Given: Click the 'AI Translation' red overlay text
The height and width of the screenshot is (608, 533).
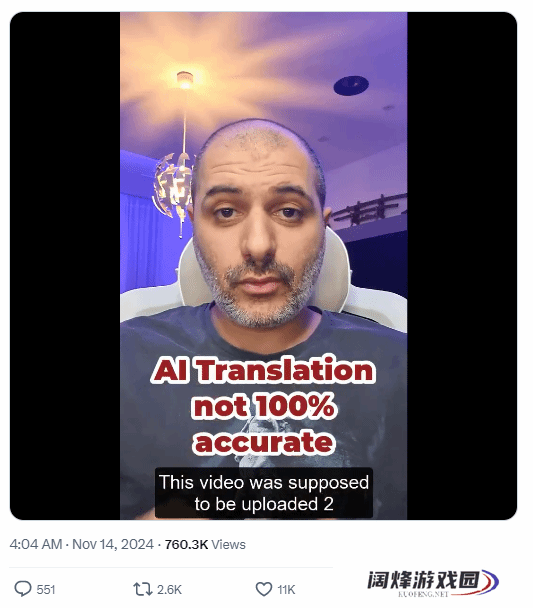Looking at the screenshot, I should (x=263, y=370).
